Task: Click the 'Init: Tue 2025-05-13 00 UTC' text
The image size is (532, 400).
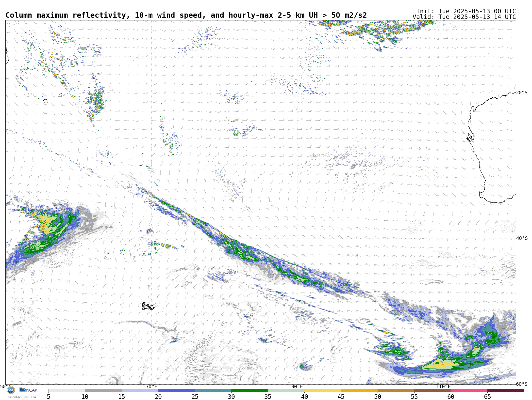Action: coord(466,11)
